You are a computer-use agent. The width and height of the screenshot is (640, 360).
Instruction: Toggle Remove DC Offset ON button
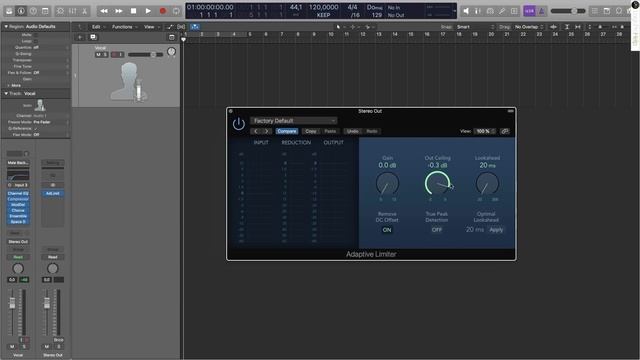[387, 230]
